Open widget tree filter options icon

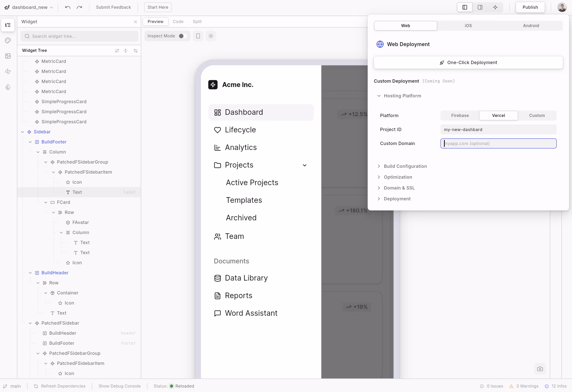coord(135,51)
